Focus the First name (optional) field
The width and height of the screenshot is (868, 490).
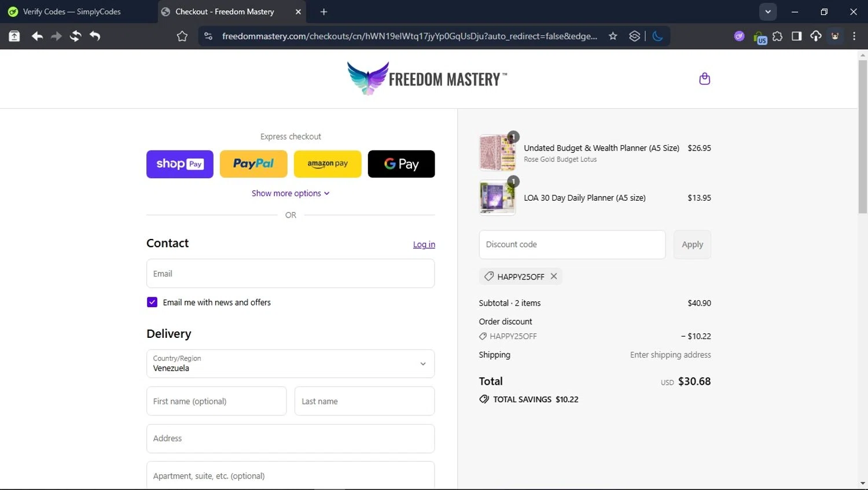(x=216, y=401)
